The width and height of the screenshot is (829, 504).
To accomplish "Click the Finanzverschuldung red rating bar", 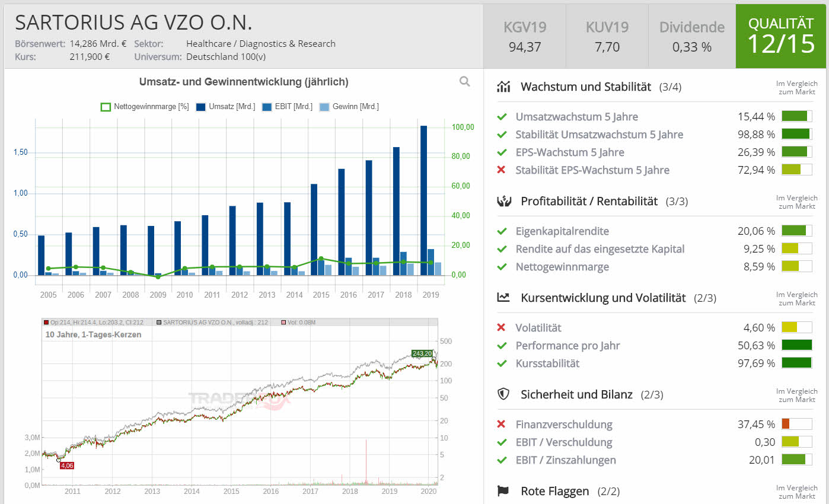I will click(x=796, y=424).
